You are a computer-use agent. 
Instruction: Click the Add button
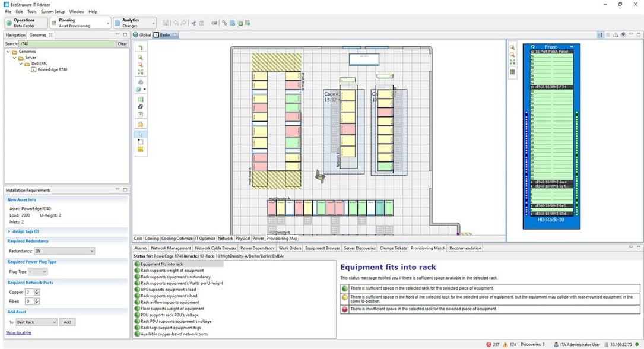67,322
